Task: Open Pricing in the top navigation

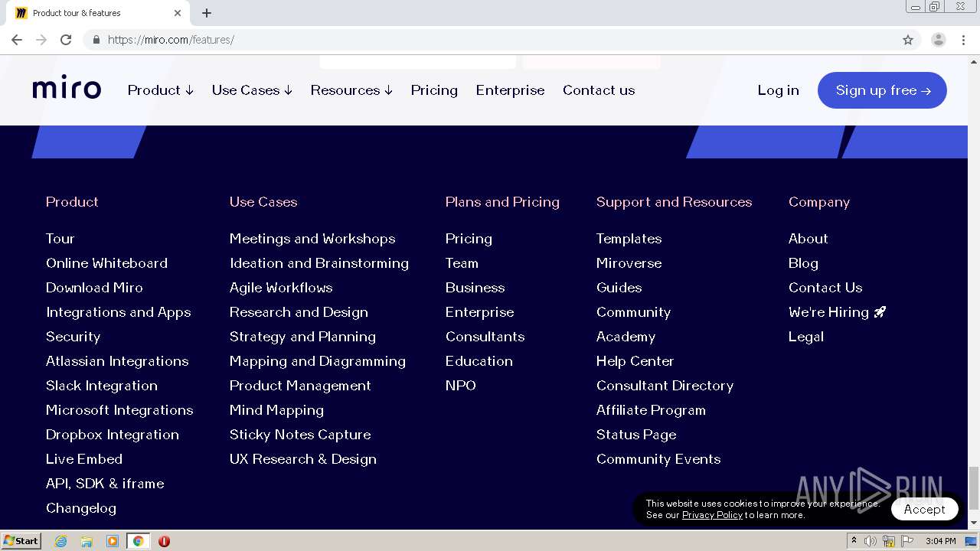Action: [x=434, y=90]
